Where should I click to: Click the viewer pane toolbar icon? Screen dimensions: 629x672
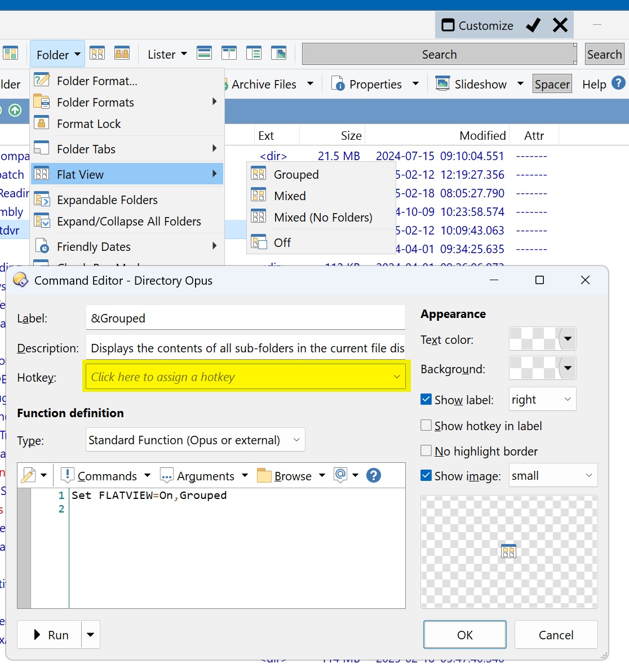[279, 54]
